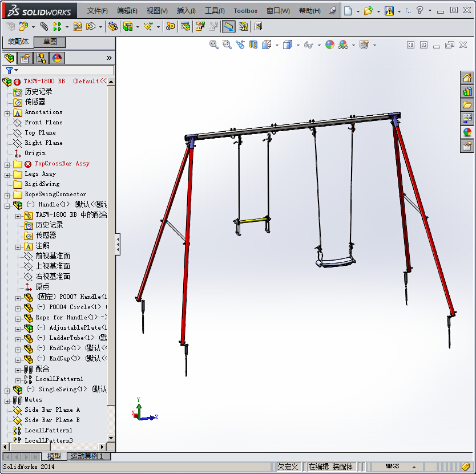Open Custom Properties task pane icon

tap(467, 147)
